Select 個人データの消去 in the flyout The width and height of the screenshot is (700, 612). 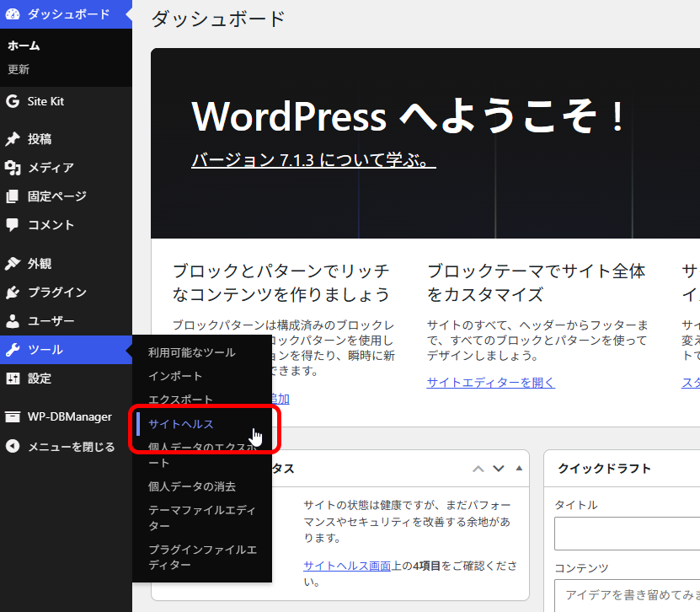pyautogui.click(x=192, y=486)
